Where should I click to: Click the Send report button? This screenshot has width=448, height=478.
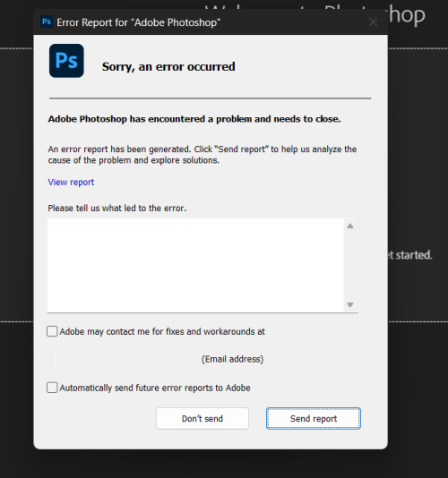click(x=314, y=419)
